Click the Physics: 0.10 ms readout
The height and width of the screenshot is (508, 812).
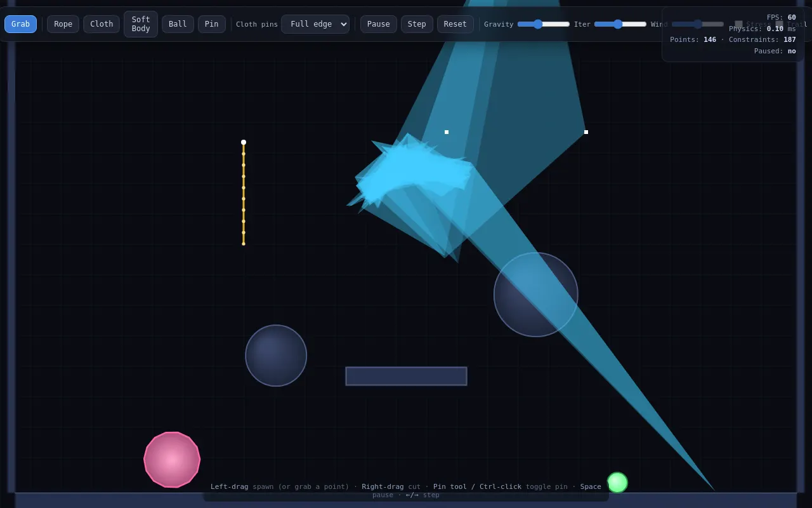pyautogui.click(x=763, y=29)
